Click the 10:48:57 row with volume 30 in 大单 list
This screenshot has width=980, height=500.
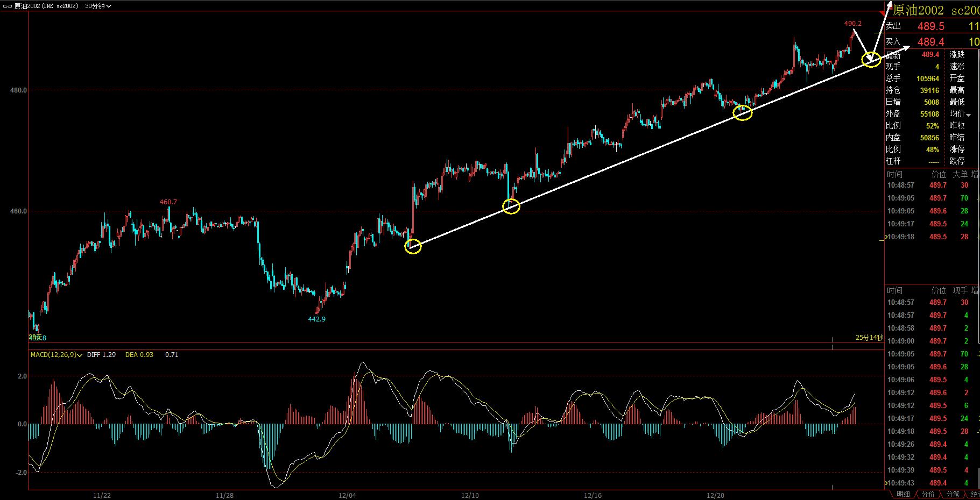pyautogui.click(x=932, y=185)
